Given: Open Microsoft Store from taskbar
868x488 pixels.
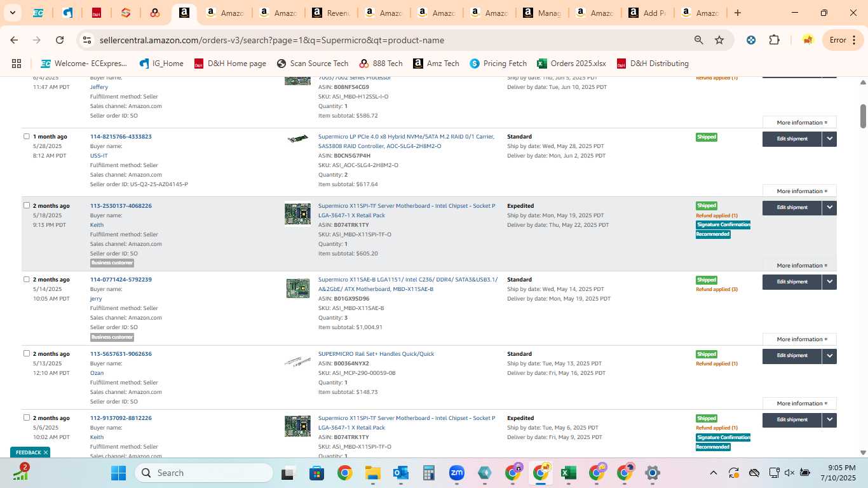Looking at the screenshot, I should [316, 473].
